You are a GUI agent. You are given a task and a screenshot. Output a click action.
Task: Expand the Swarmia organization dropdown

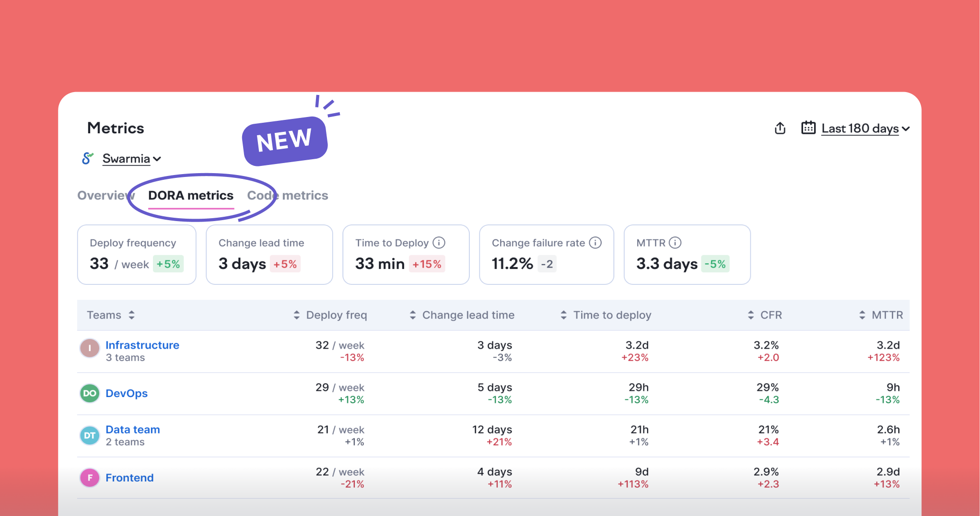click(131, 159)
